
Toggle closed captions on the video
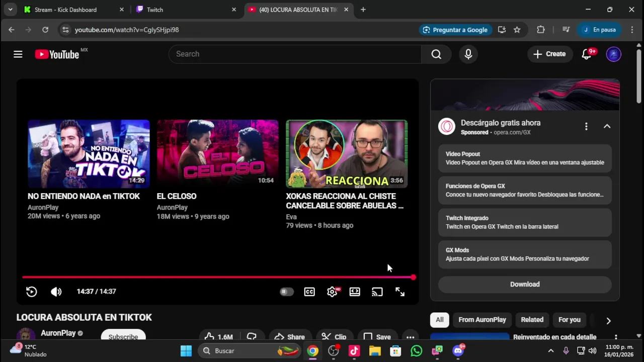click(x=309, y=292)
